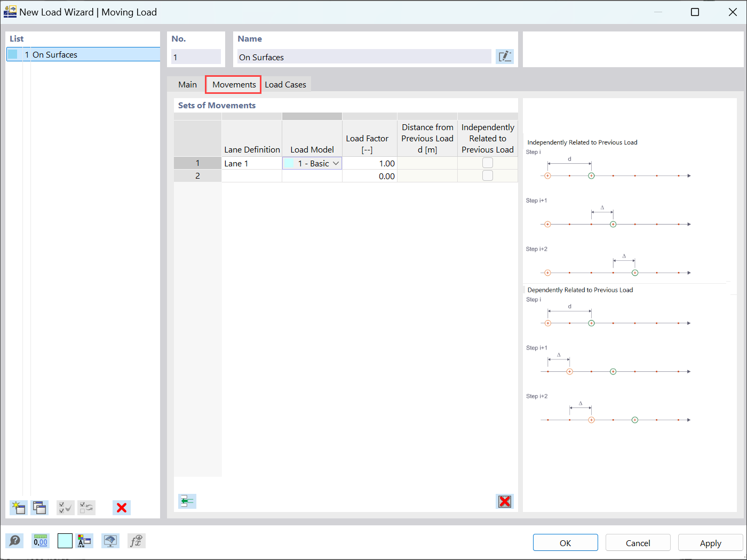Switch to the Main tab

coord(187,84)
